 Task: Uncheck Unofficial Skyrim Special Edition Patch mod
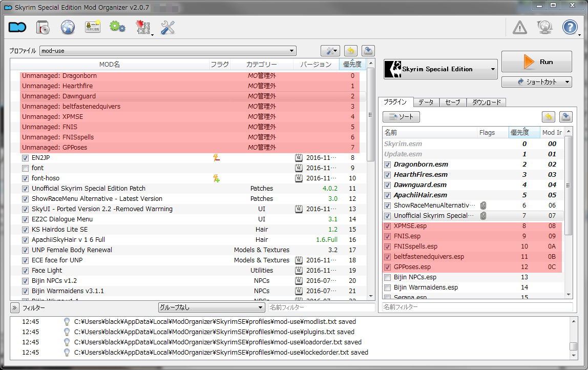point(25,189)
